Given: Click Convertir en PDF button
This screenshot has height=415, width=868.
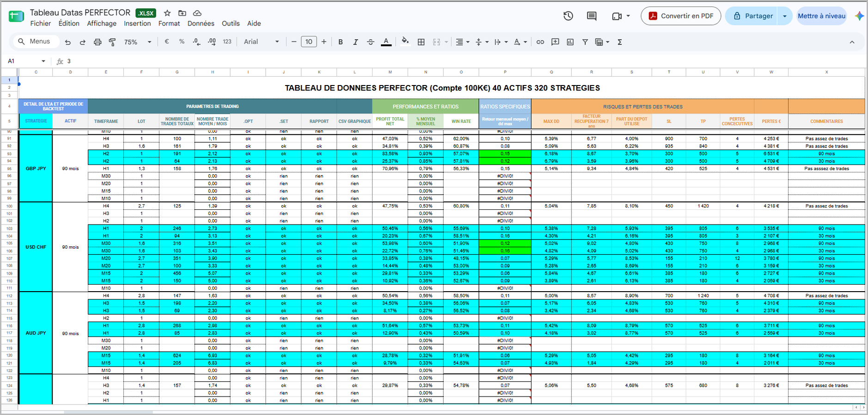Looking at the screenshot, I should click(681, 16).
